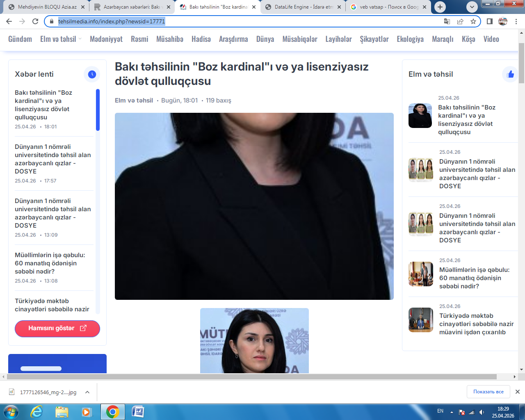
Task: Click the browser reload page icon
Action: [35, 21]
